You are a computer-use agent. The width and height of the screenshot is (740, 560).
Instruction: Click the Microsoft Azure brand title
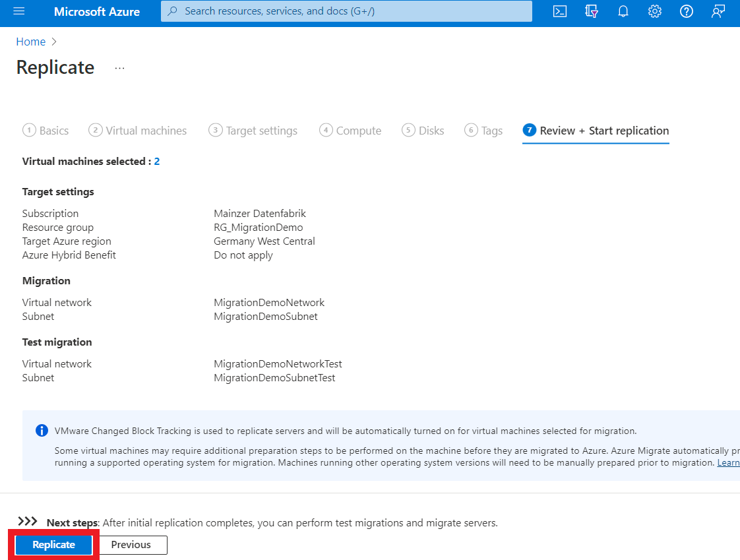(97, 11)
